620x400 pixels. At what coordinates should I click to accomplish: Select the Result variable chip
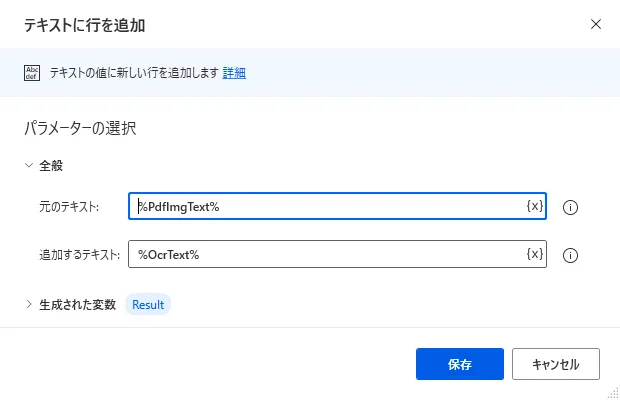[148, 304]
